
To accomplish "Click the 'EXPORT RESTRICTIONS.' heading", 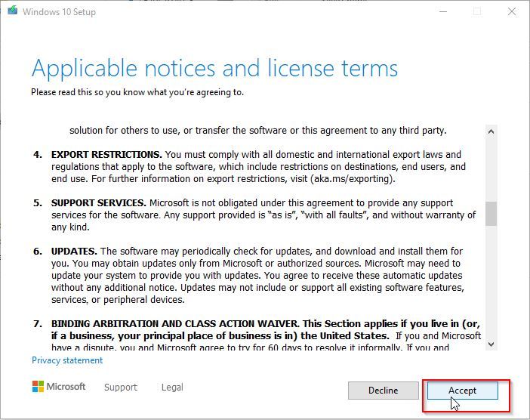I will (106, 155).
